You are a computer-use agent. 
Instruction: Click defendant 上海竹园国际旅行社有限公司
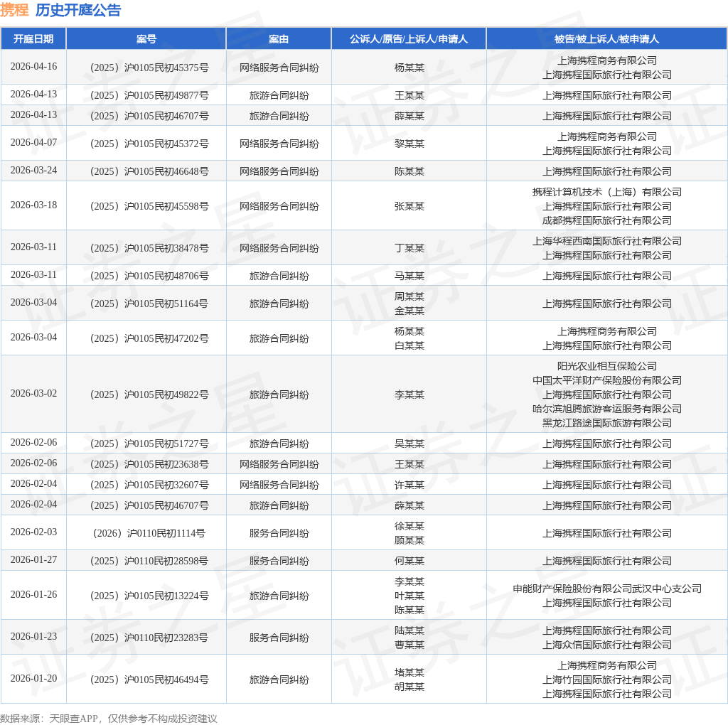(607, 680)
